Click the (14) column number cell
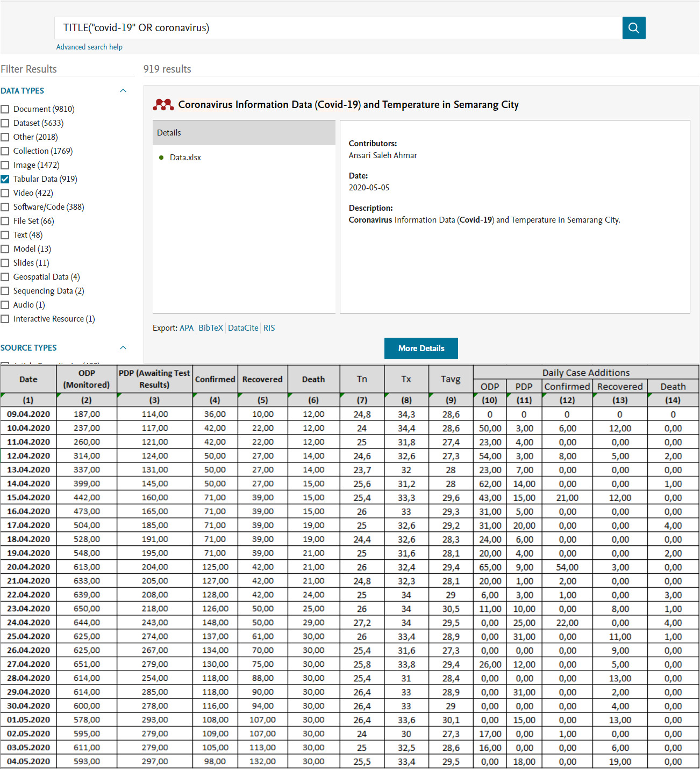Screen dimensions: 700x769 (673, 400)
